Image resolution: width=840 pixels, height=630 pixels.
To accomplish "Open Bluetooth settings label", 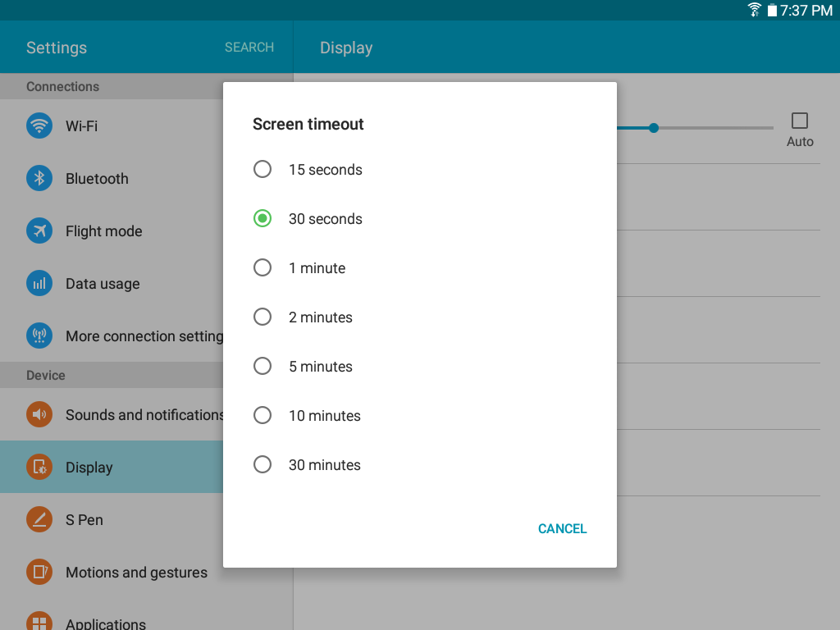I will (97, 178).
